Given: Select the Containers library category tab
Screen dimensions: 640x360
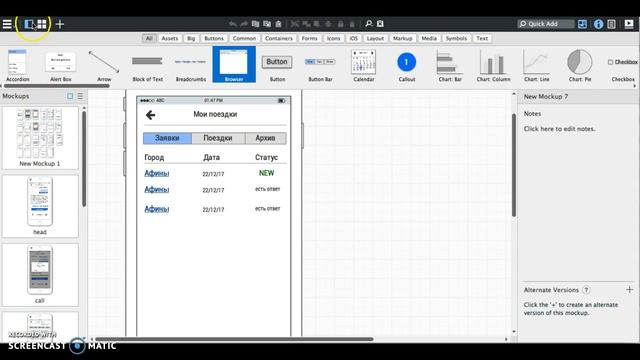Looking at the screenshot, I should [279, 38].
